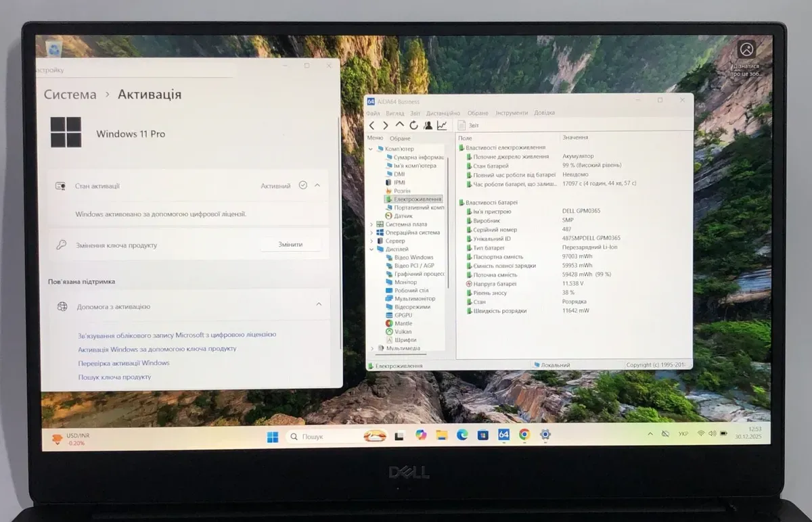Select the Датчик sensor tree item
Viewport: 812px width, 522px height.
403,216
